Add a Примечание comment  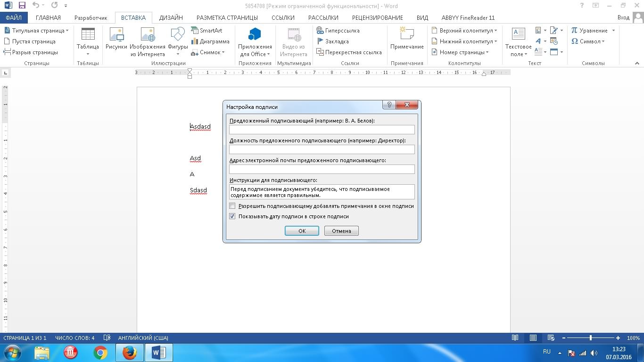[x=407, y=39]
